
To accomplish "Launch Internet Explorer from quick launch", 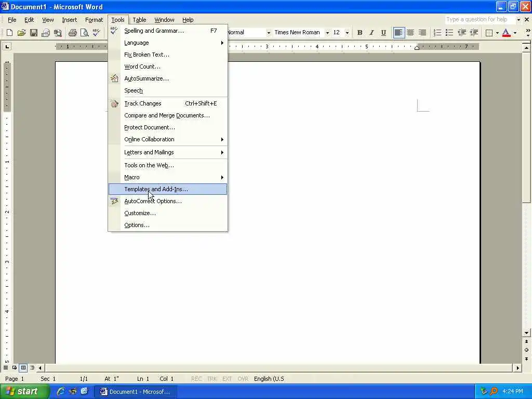I will pos(61,391).
